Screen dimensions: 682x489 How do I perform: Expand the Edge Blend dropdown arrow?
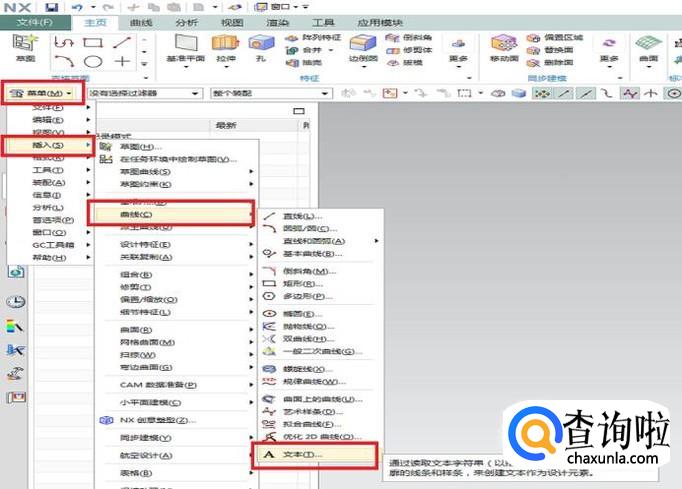[x=363, y=67]
